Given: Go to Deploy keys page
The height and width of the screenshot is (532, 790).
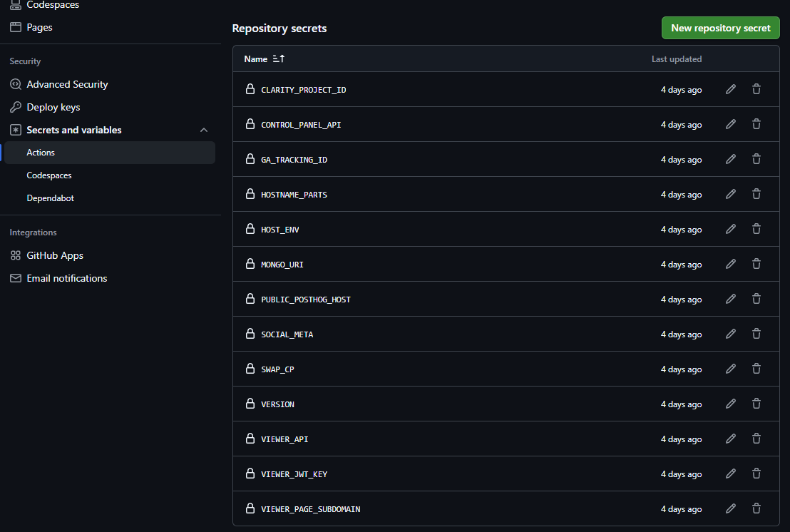Looking at the screenshot, I should click(x=53, y=107).
